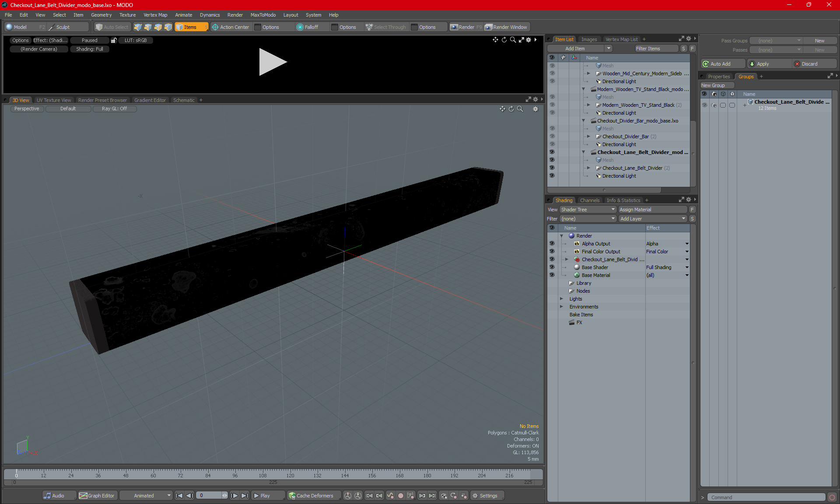Toggle Action Center Options checkbox

[x=258, y=27]
